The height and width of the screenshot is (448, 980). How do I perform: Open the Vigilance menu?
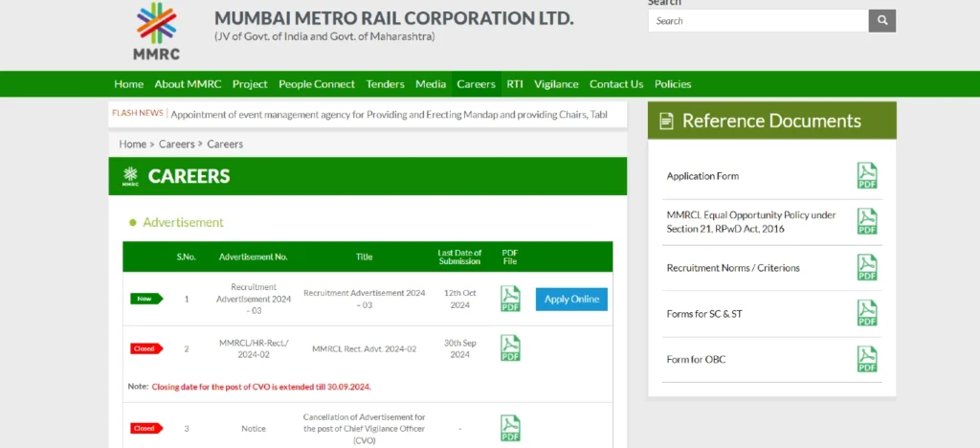[556, 83]
